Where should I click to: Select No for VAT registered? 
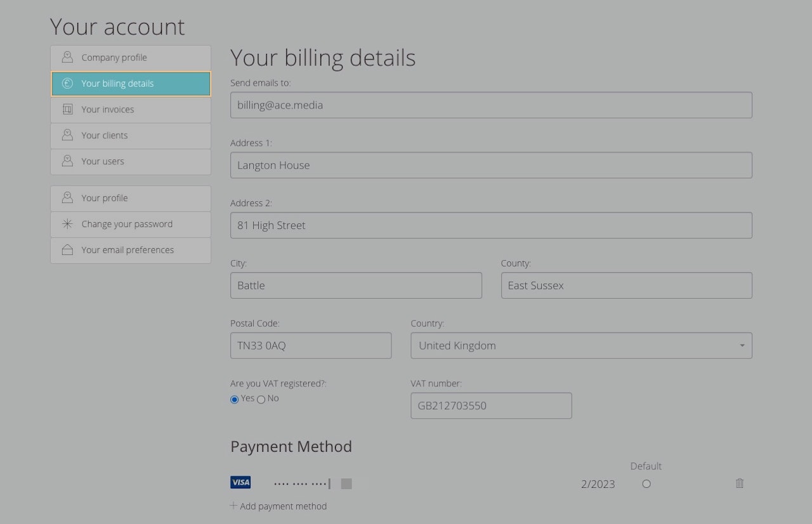pyautogui.click(x=261, y=400)
